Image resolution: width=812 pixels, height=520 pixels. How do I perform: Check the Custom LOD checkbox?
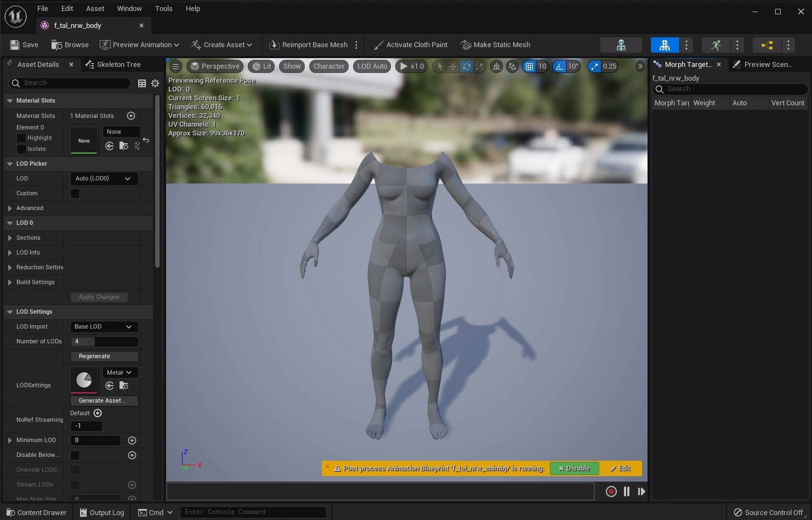click(x=75, y=194)
